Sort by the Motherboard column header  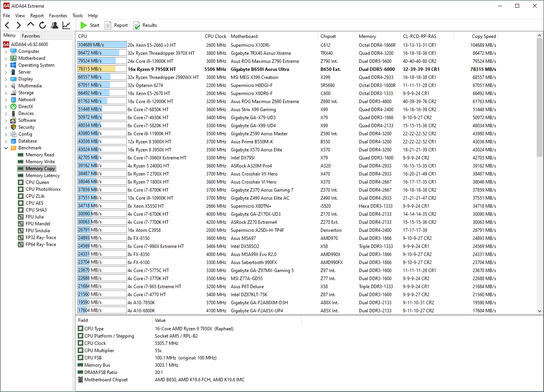[273, 36]
